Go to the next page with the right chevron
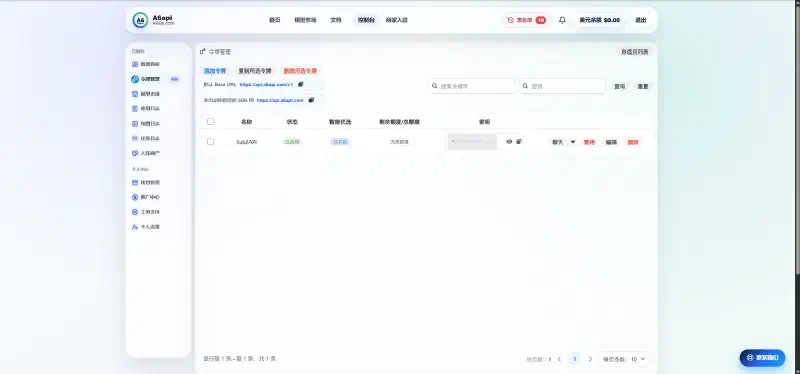This screenshot has width=800, height=374. 590,359
